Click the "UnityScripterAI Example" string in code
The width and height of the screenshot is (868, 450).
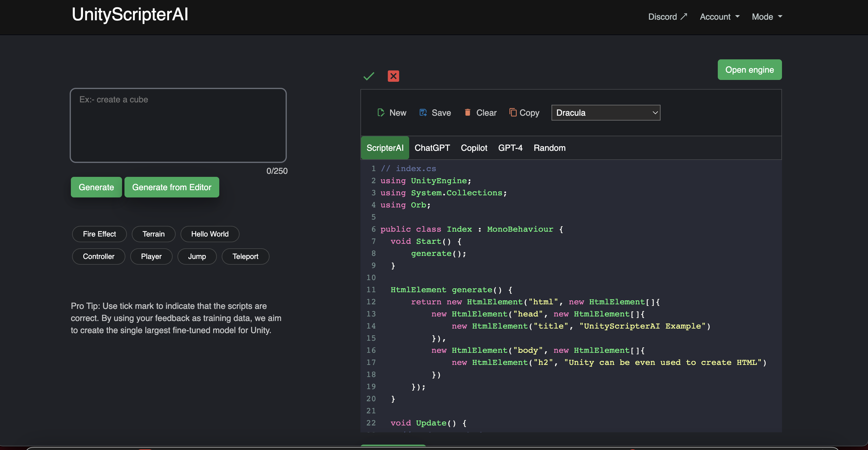(x=643, y=326)
